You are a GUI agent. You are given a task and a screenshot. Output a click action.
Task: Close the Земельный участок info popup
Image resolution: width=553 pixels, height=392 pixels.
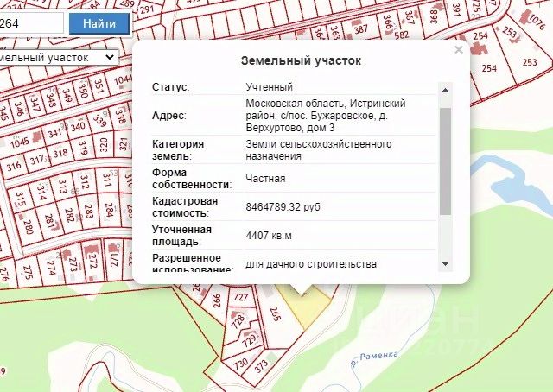(459, 50)
